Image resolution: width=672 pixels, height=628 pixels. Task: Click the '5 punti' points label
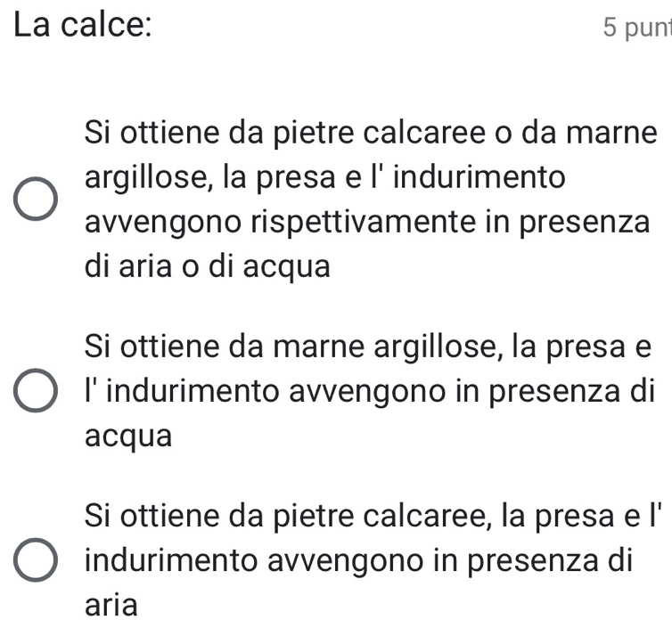[x=637, y=28]
